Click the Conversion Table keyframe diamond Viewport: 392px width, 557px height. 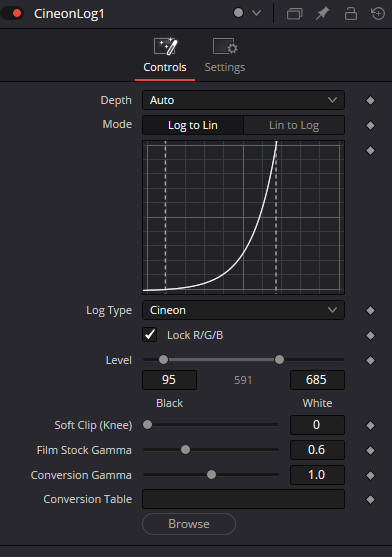(370, 499)
